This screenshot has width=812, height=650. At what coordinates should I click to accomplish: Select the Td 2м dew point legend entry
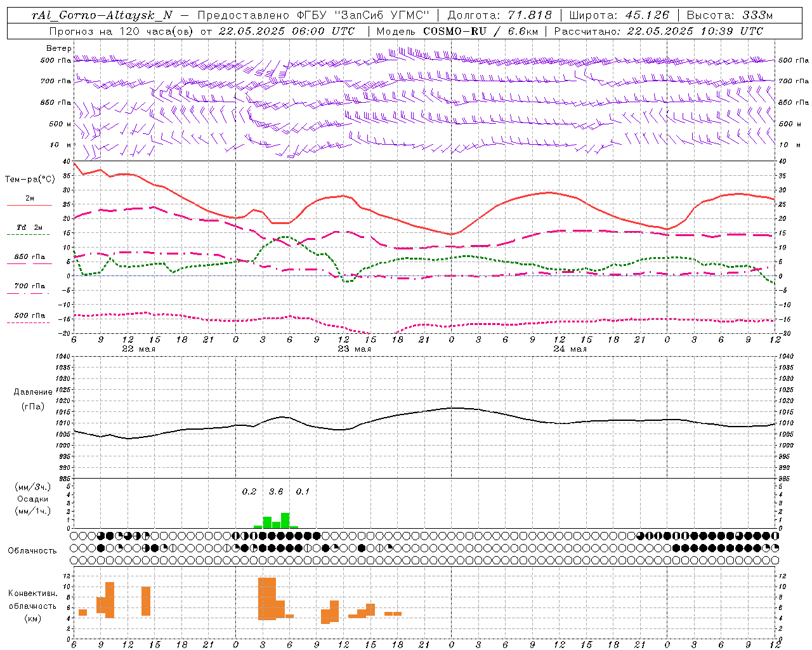tap(29, 227)
